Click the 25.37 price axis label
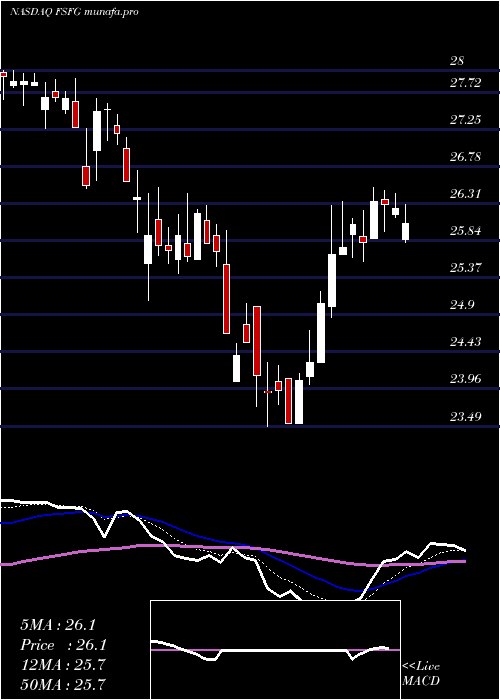Screen dimensions: 500x700 pyautogui.click(x=465, y=268)
